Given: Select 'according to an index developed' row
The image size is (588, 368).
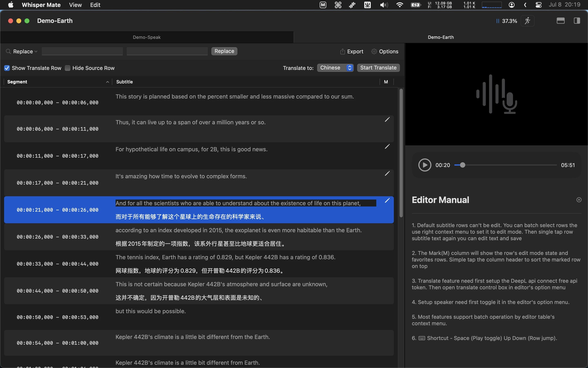Looking at the screenshot, I should (x=199, y=237).
